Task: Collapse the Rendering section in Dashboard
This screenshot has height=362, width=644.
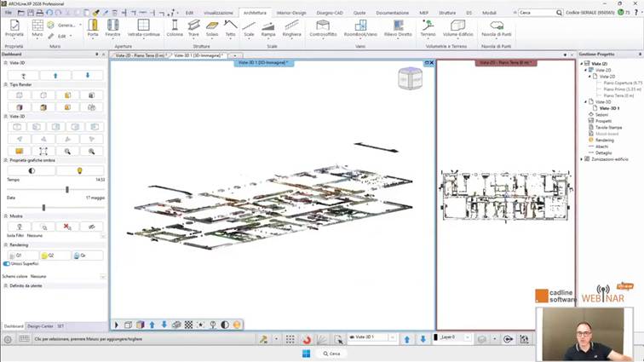Action: pos(6,245)
